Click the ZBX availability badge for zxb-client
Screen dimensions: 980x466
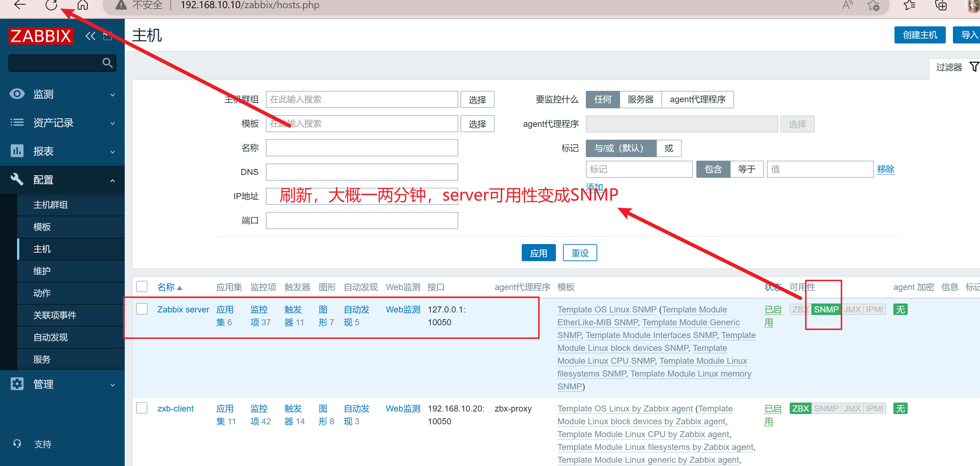click(x=800, y=408)
